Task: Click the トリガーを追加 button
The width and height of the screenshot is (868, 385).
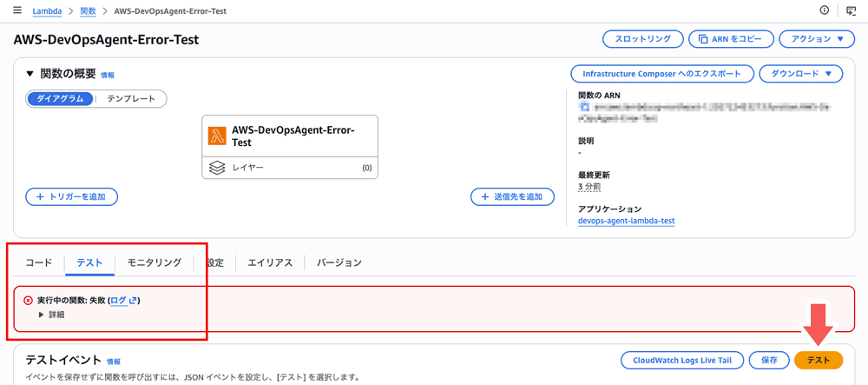Action: [71, 197]
